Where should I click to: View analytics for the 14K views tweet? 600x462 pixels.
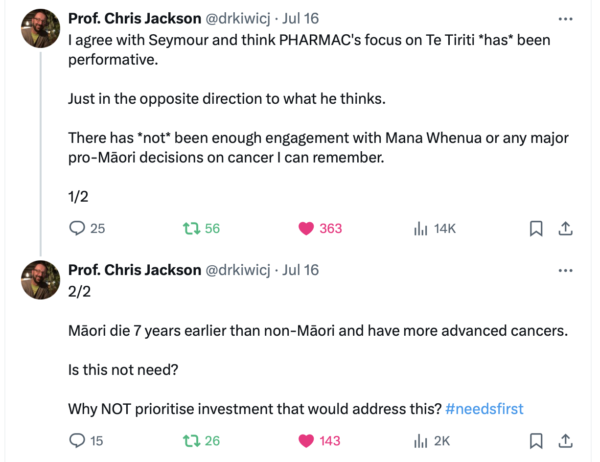pyautogui.click(x=421, y=228)
